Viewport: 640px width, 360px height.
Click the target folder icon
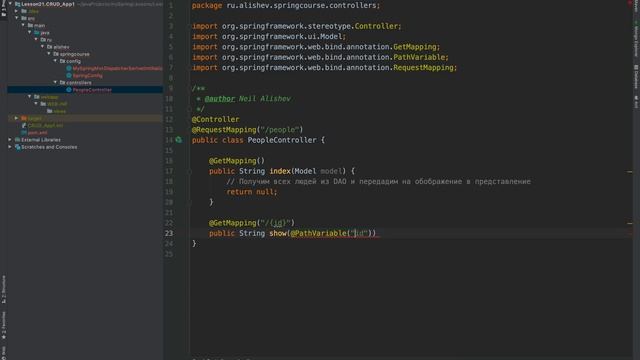tap(24, 118)
